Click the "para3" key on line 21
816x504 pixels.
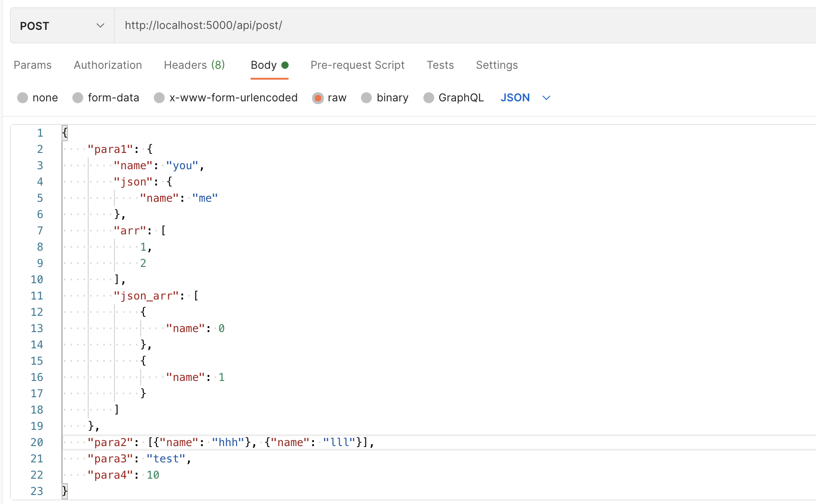[110, 459]
